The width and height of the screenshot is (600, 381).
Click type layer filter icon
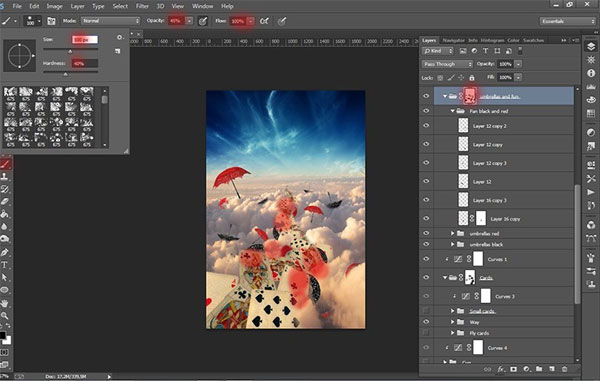pos(486,51)
